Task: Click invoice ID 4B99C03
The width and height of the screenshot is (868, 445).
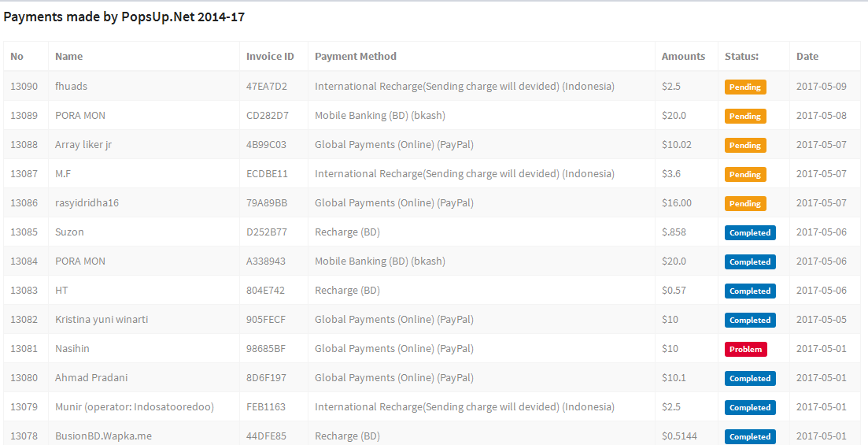Action: tap(266, 145)
